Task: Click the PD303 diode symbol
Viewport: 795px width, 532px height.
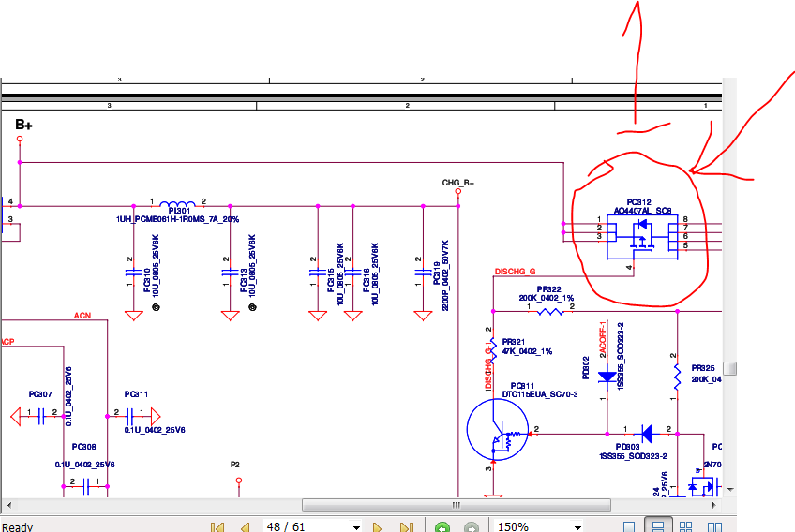Action: point(647,434)
